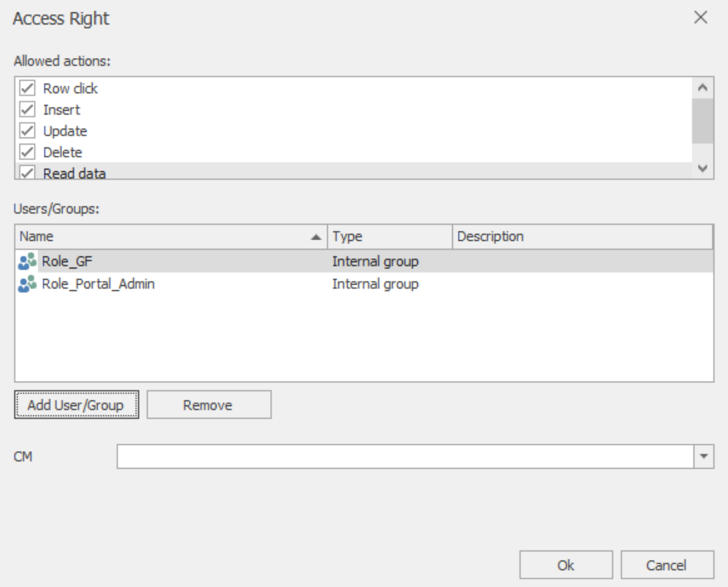Close the Access Right dialog window

coord(700,17)
